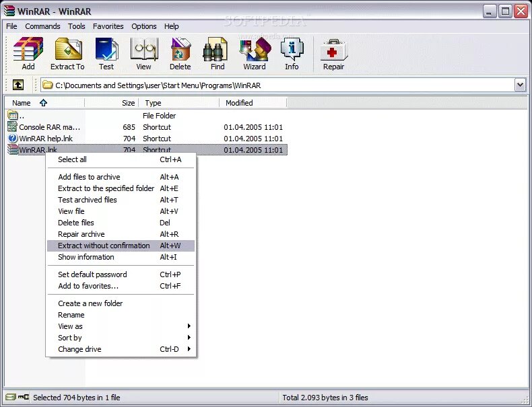Choose Show information in context menu
The height and width of the screenshot is (407, 532).
pyautogui.click(x=121, y=257)
